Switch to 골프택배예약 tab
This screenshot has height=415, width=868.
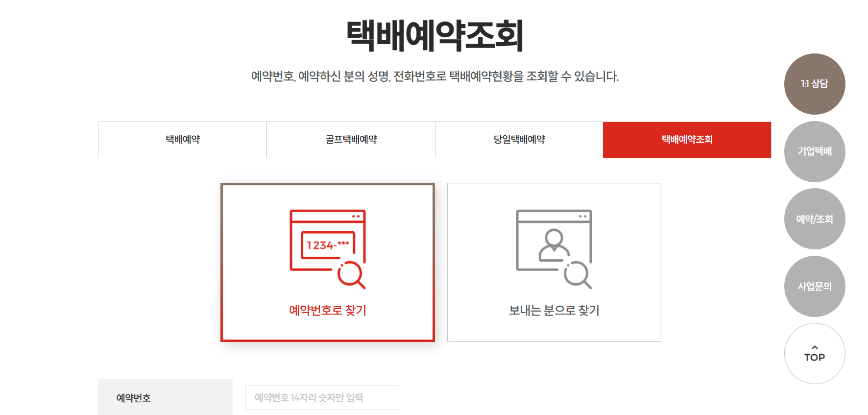[351, 140]
